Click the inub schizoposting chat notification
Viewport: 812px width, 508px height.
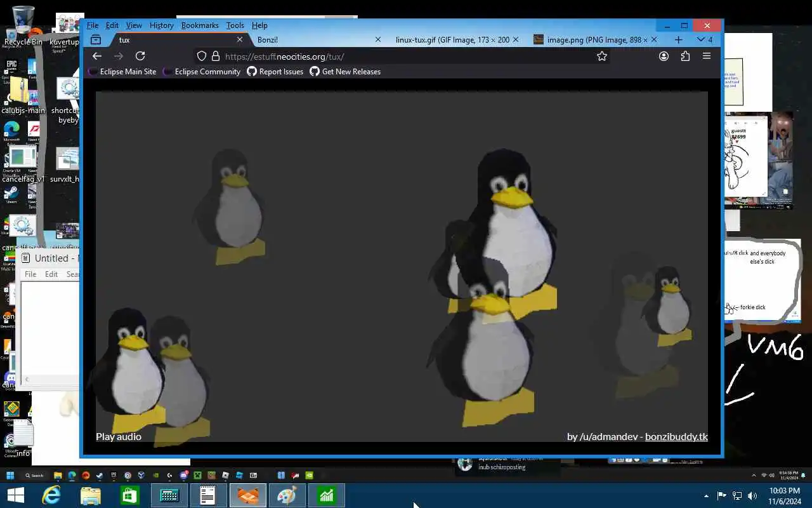(501, 466)
